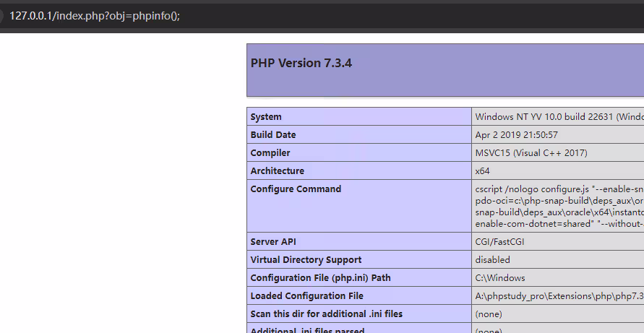
Task: Click the System row label
Action: 266,117
